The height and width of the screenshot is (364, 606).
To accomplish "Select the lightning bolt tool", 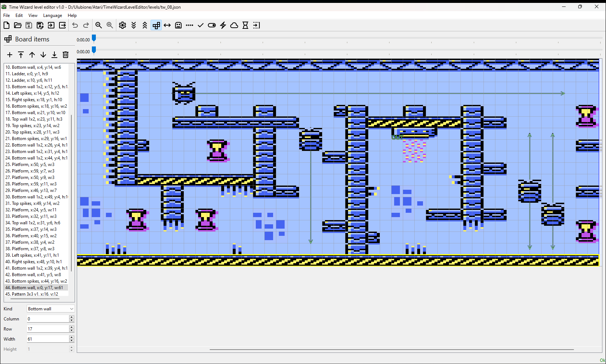I will click(x=223, y=25).
